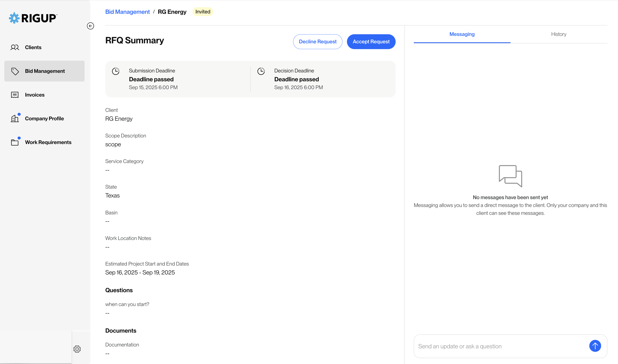Accept the RFQ request
The image size is (618, 364).
[x=371, y=42]
